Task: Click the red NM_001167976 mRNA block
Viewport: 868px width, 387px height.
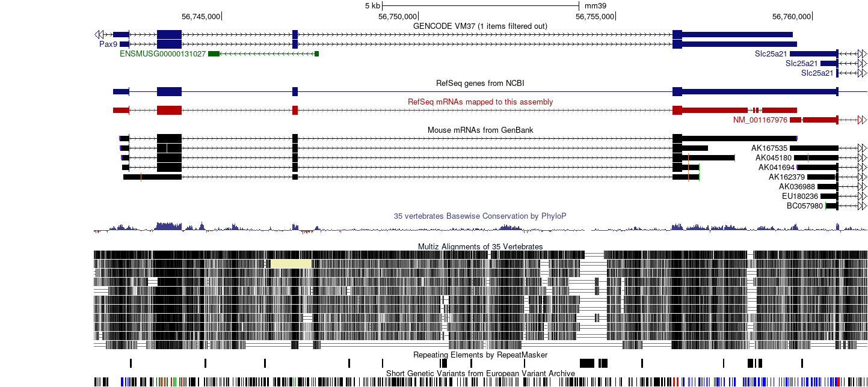Action: pos(814,120)
